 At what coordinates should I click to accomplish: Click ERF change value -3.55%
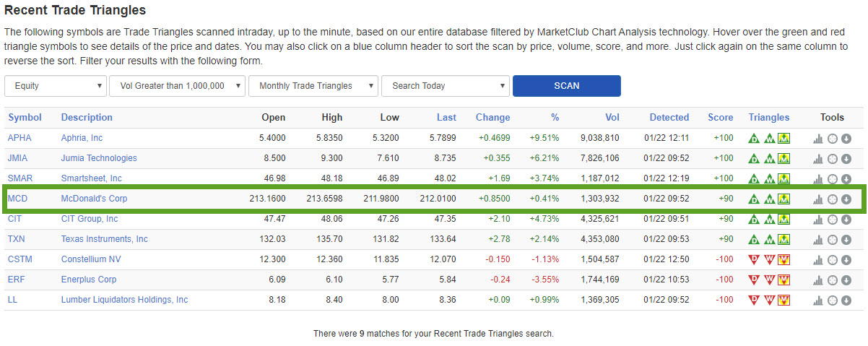(545, 280)
